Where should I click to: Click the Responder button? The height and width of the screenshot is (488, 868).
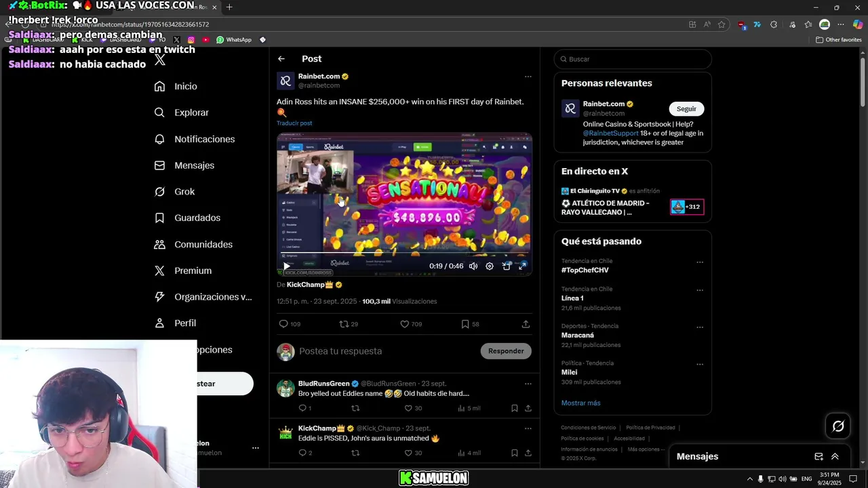506,351
